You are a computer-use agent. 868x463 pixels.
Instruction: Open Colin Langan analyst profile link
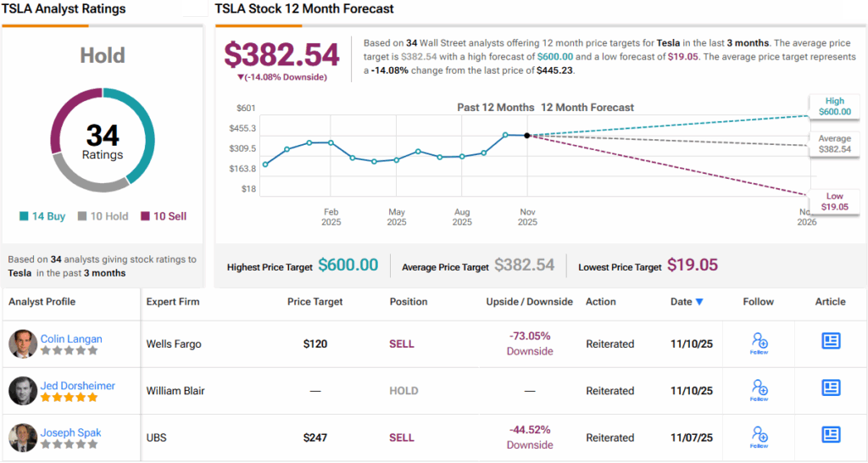(71, 338)
